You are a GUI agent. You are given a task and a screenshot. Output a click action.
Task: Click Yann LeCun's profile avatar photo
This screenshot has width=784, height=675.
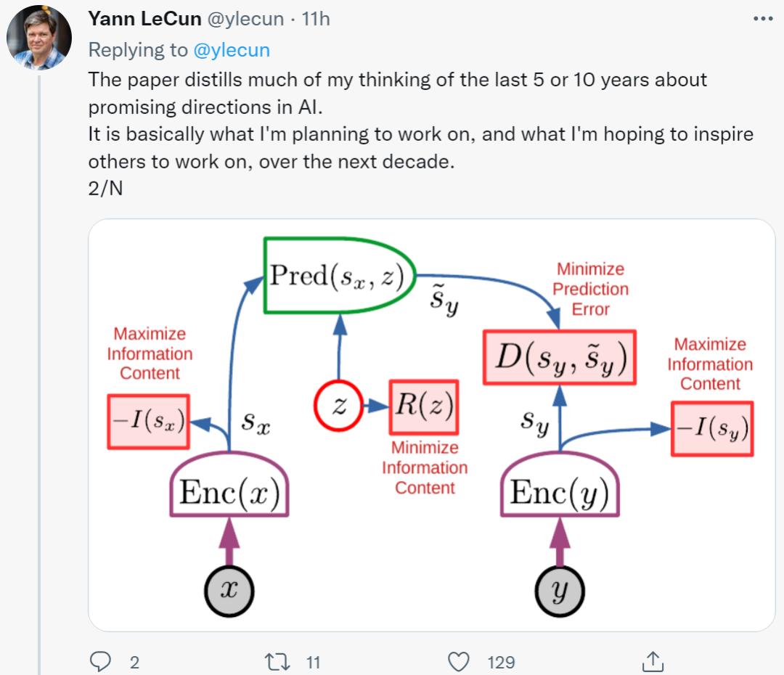point(39,38)
